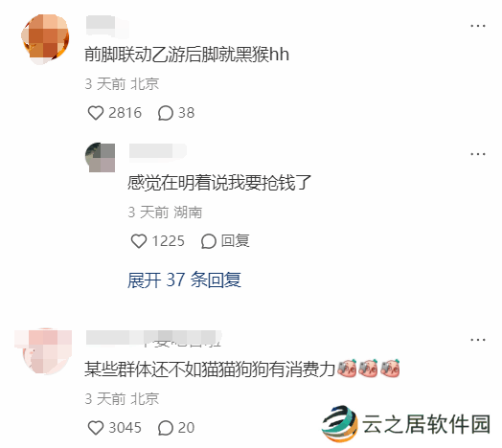
Task: Click the 回复 reply bubble icon
Action: point(209,241)
